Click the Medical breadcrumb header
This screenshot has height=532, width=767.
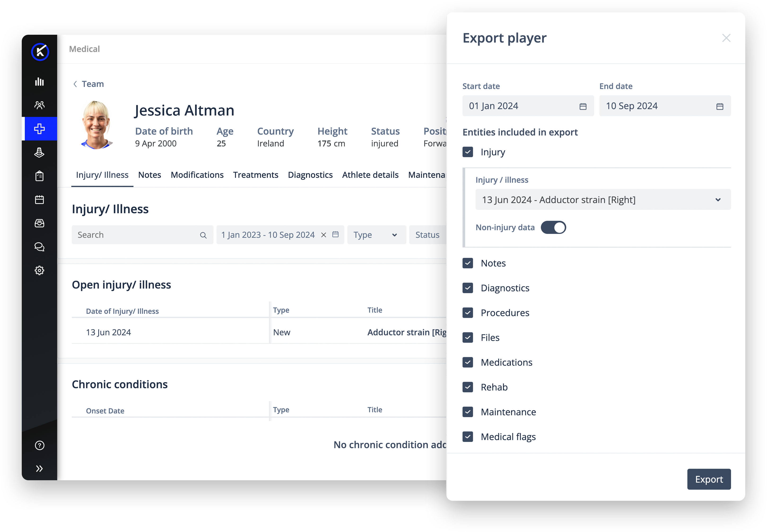pyautogui.click(x=84, y=49)
